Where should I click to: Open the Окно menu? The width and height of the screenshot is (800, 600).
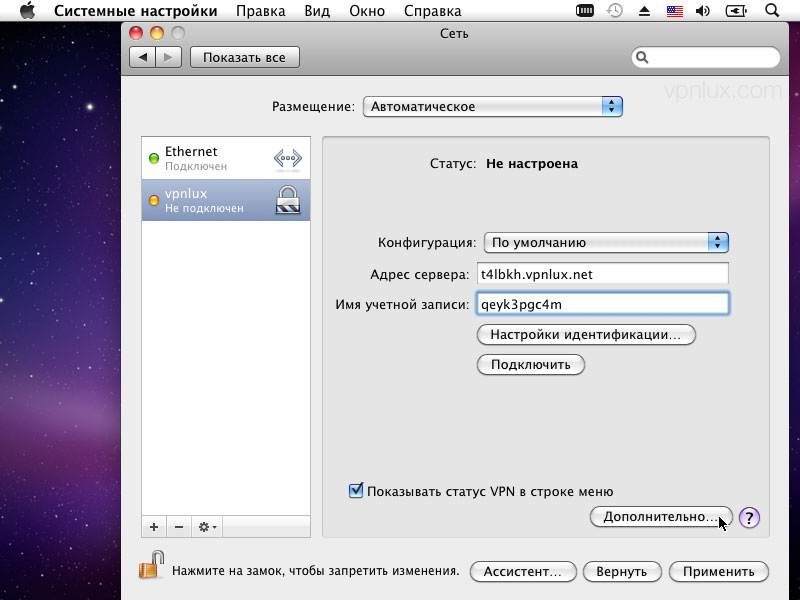pos(367,11)
